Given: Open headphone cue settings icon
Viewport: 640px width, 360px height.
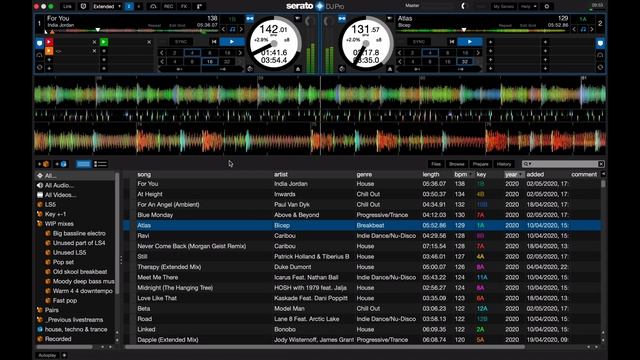Looking at the screenshot, I should tap(153, 6).
